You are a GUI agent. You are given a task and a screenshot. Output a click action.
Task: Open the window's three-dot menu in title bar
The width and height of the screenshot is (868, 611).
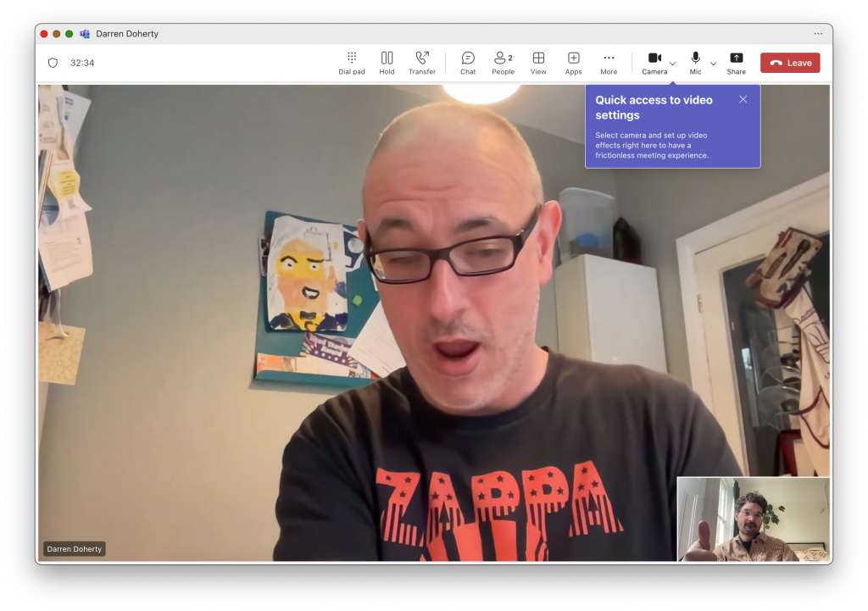[818, 34]
